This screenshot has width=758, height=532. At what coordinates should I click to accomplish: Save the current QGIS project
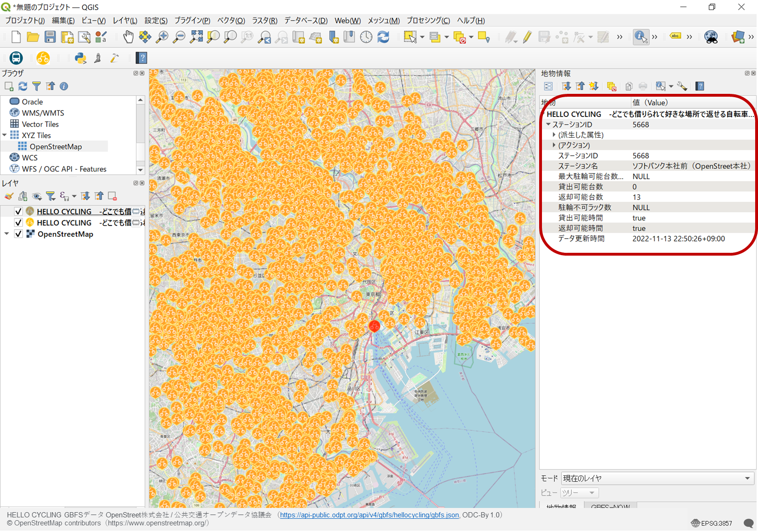[50, 37]
